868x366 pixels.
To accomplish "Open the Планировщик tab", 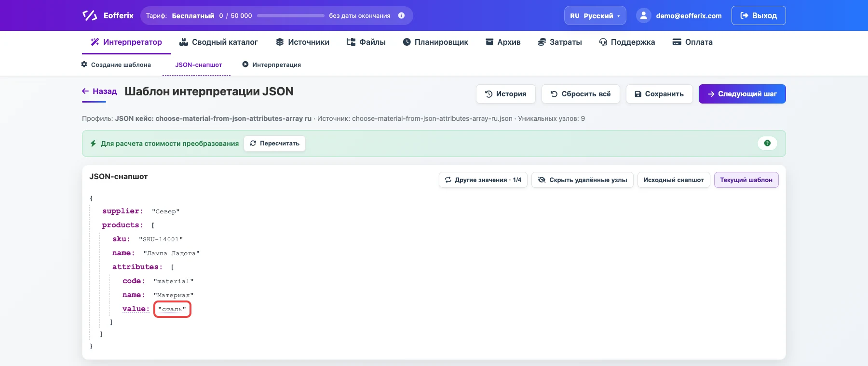I will pos(435,42).
